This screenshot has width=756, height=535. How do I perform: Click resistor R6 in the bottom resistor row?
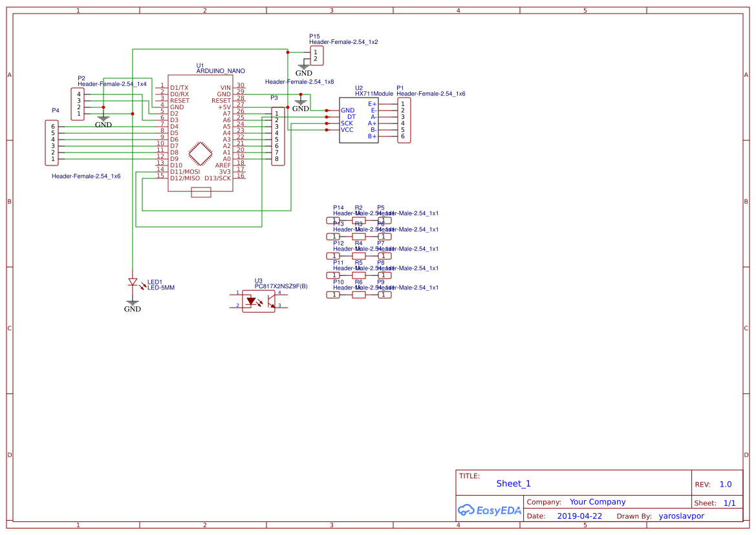click(x=358, y=295)
